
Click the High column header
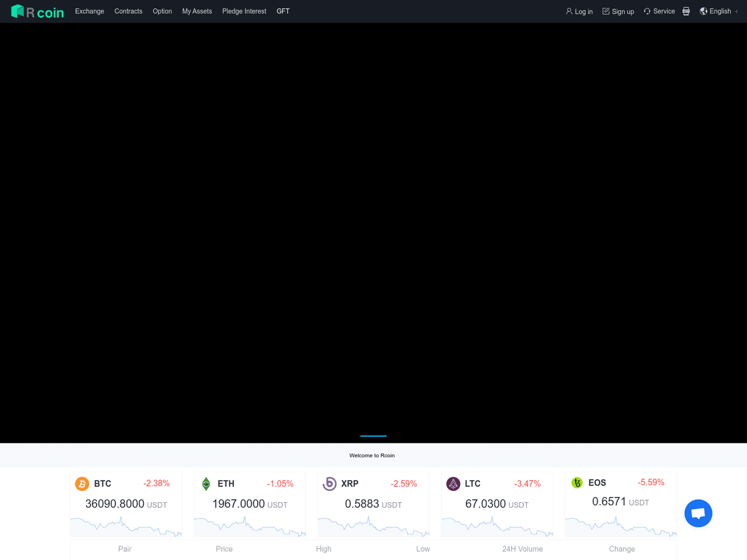(x=324, y=549)
